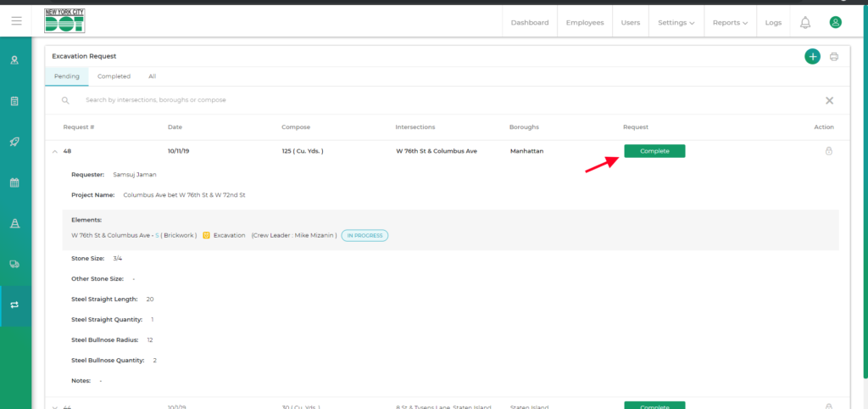Switch to the Completed tab
This screenshot has height=409, width=868.
114,76
